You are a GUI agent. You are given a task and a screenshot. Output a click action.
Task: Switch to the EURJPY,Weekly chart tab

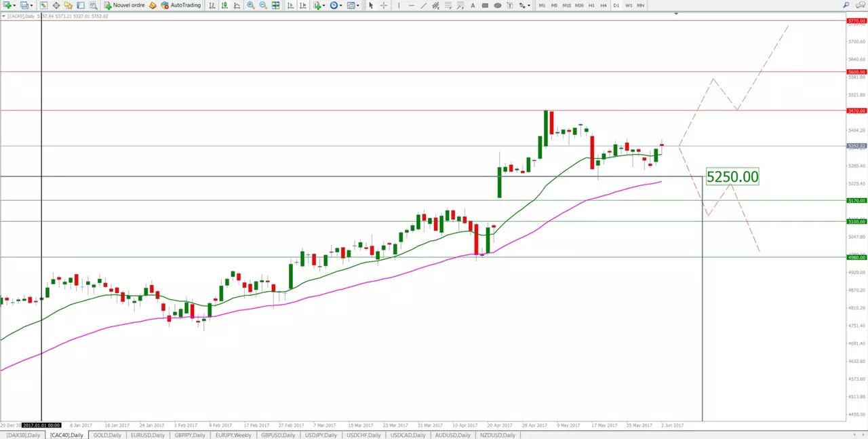coord(233,435)
